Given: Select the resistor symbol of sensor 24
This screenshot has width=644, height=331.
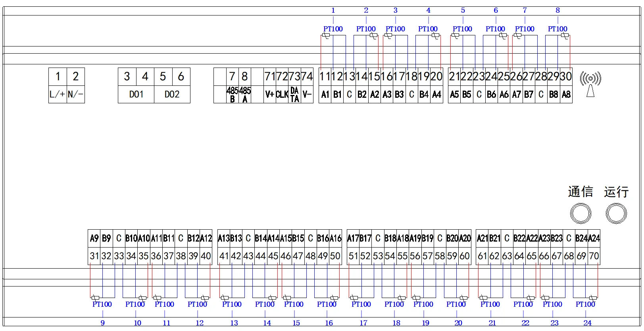Looking at the screenshot, I should (593, 298).
